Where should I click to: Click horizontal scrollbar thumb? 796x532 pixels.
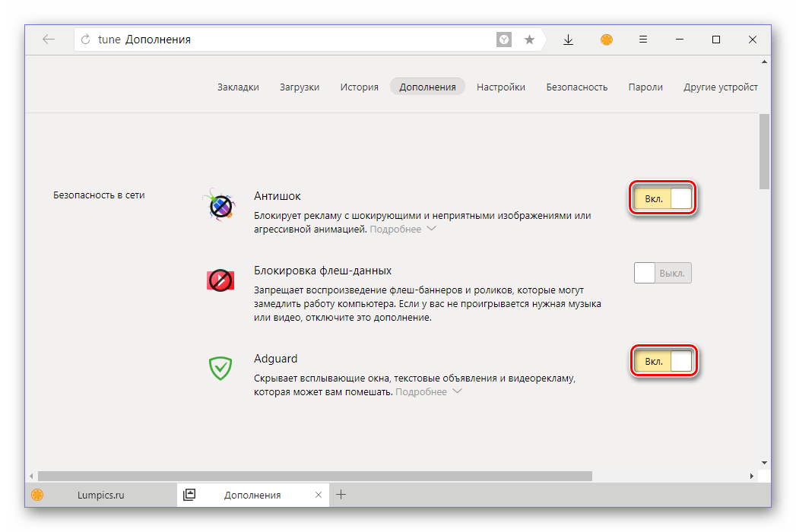click(315, 476)
